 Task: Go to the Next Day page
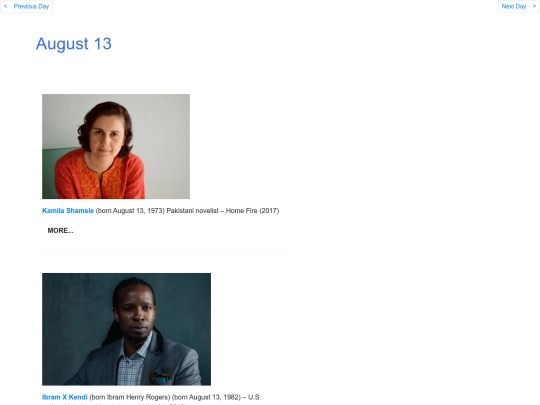(x=519, y=7)
